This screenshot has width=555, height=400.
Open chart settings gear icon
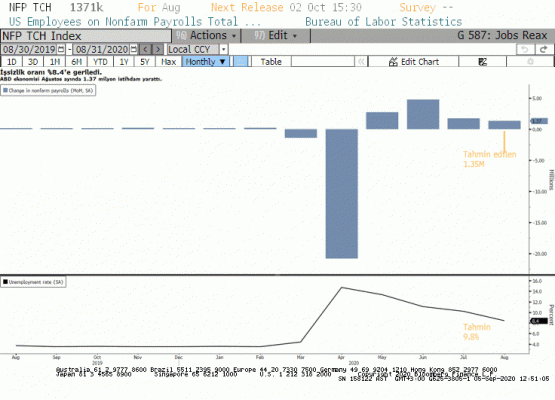tap(530, 62)
